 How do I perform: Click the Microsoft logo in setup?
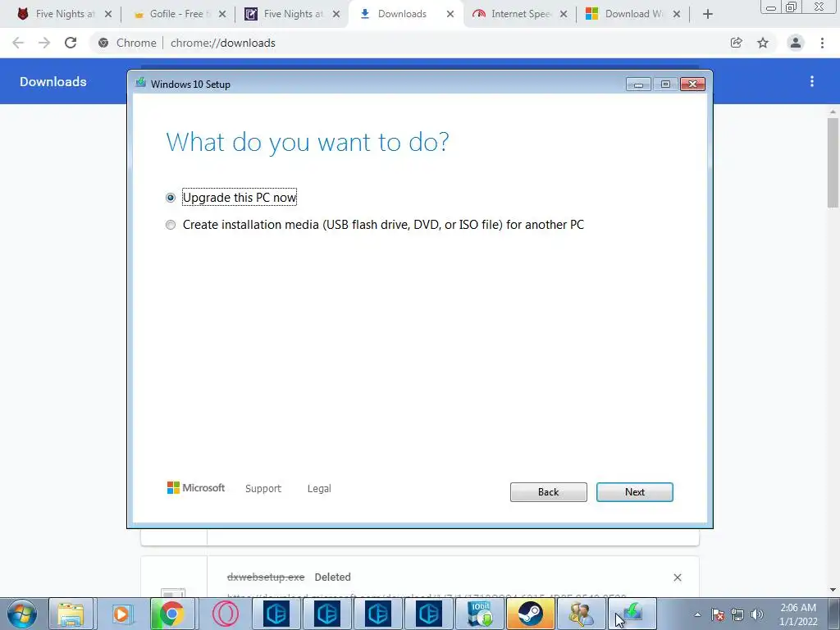point(195,487)
